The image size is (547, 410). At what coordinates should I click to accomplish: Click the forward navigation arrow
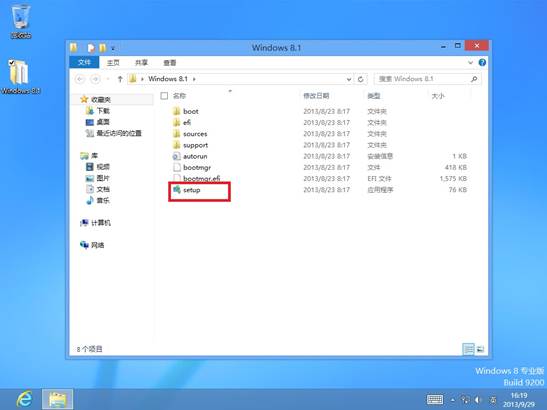click(x=95, y=79)
